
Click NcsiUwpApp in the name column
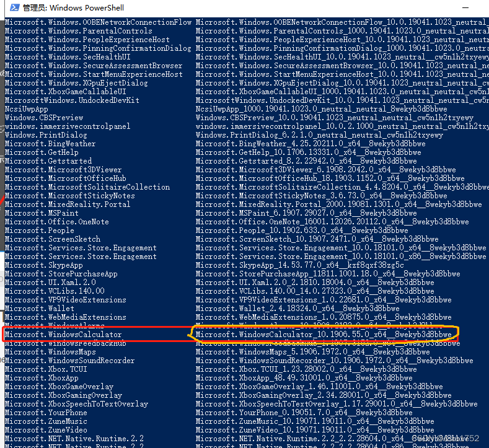pos(26,109)
